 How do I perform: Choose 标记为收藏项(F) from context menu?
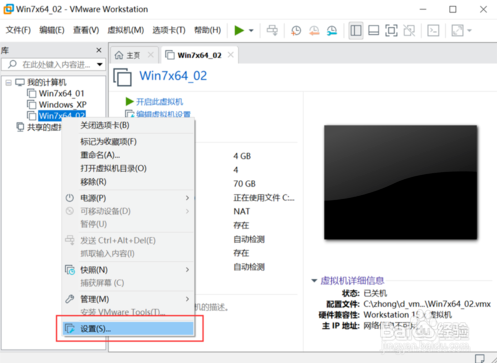pyautogui.click(x=128, y=142)
